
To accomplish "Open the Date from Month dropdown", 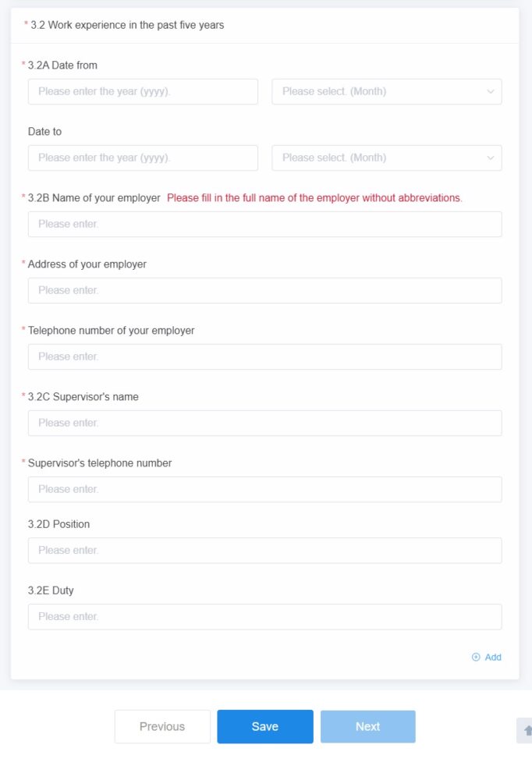I will click(387, 91).
